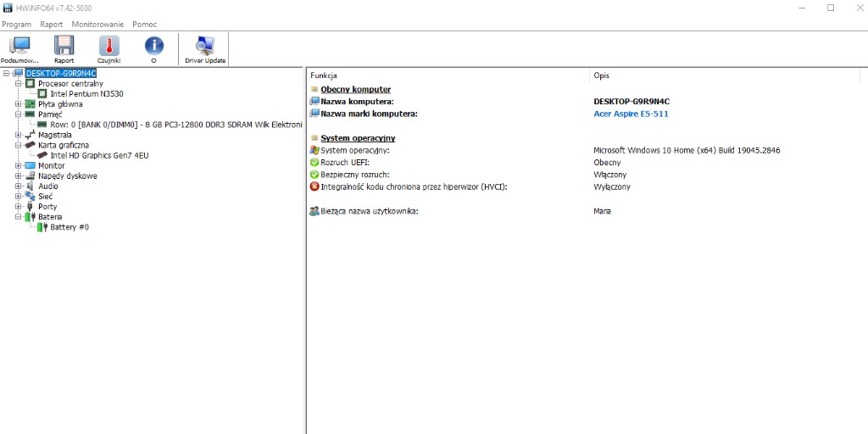Click the Sieć network icon
This screenshot has width=868, height=434.
pyautogui.click(x=30, y=196)
